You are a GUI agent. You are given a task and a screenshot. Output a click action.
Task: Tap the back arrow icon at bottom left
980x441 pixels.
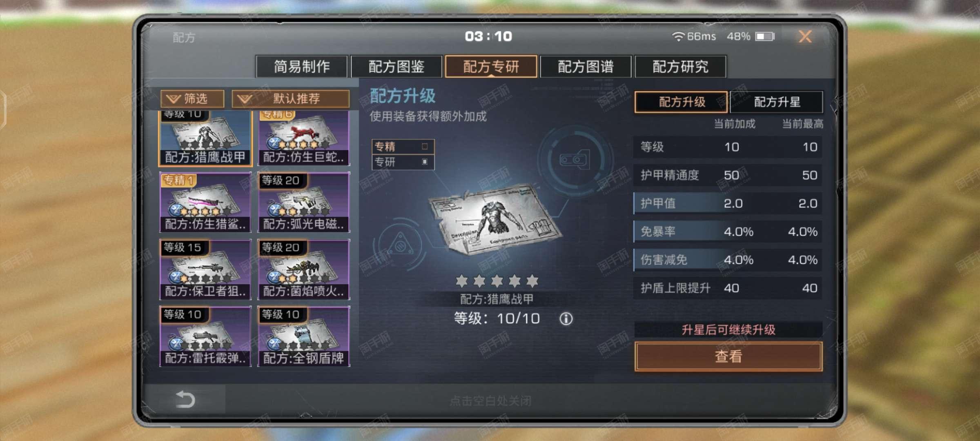coord(185,399)
